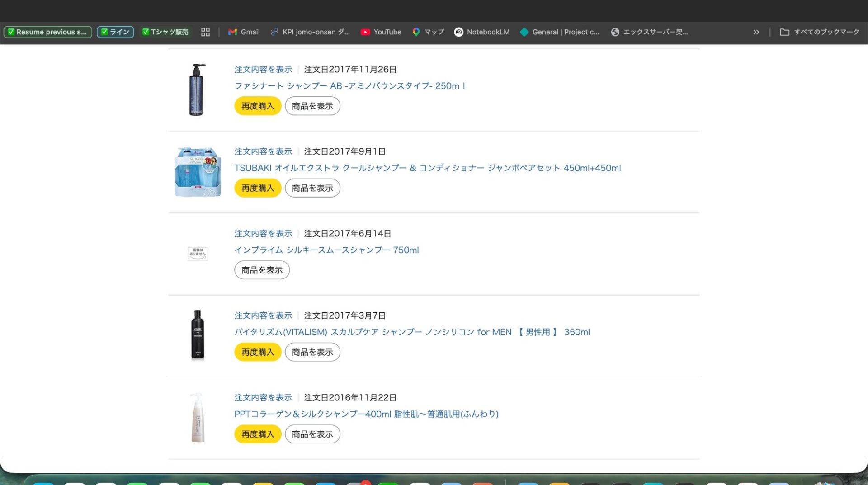Open the インプライム シルキースムースシャンプー link
Image resolution: width=868 pixels, height=485 pixels.
coord(326,250)
